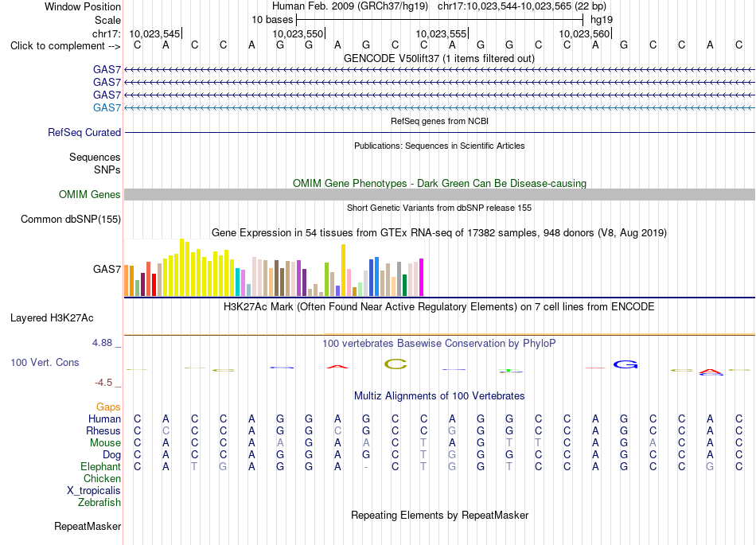
Task: Click the '10 bases' scale bar
Action: point(439,20)
